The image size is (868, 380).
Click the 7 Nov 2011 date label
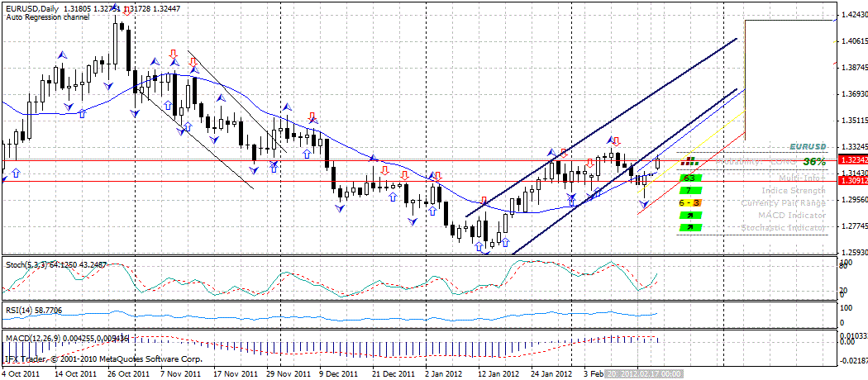[x=180, y=374]
